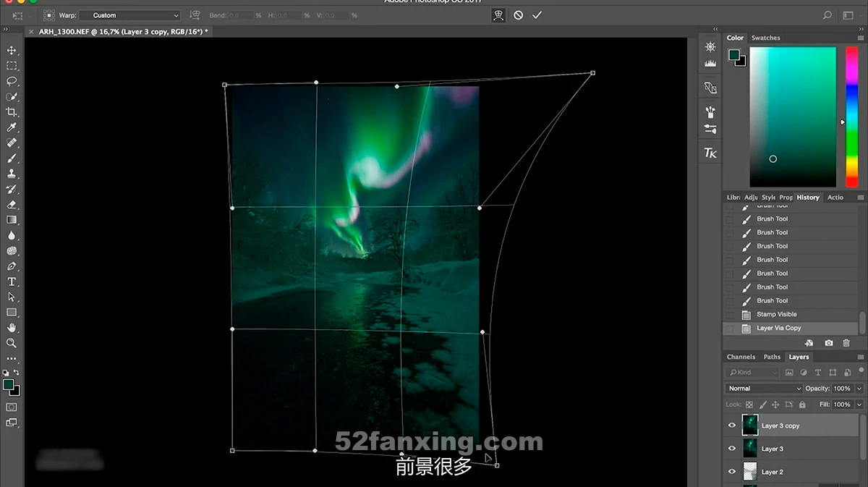This screenshot has height=487, width=868.
Task: Select the Rectangular Marquee tool
Action: coord(12,66)
